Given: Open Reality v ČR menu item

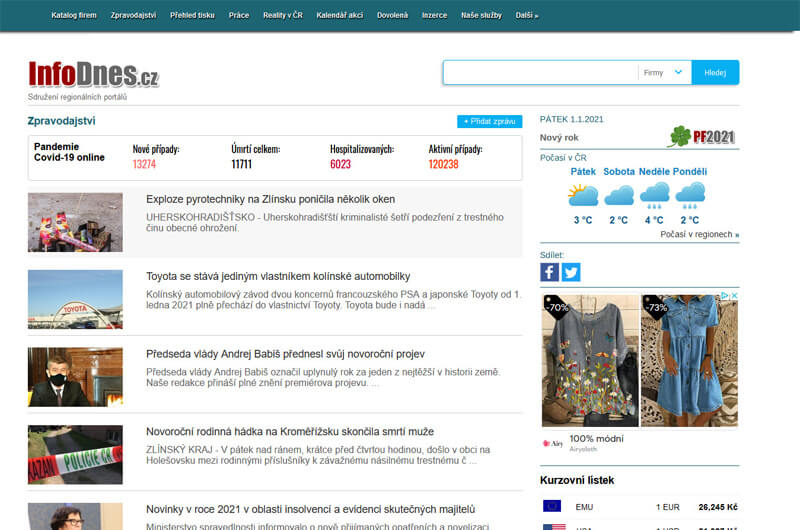Looking at the screenshot, I should [283, 15].
